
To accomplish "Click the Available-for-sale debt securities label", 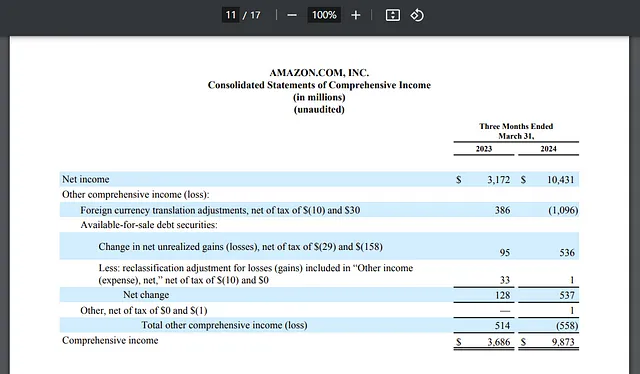I will point(149,225).
